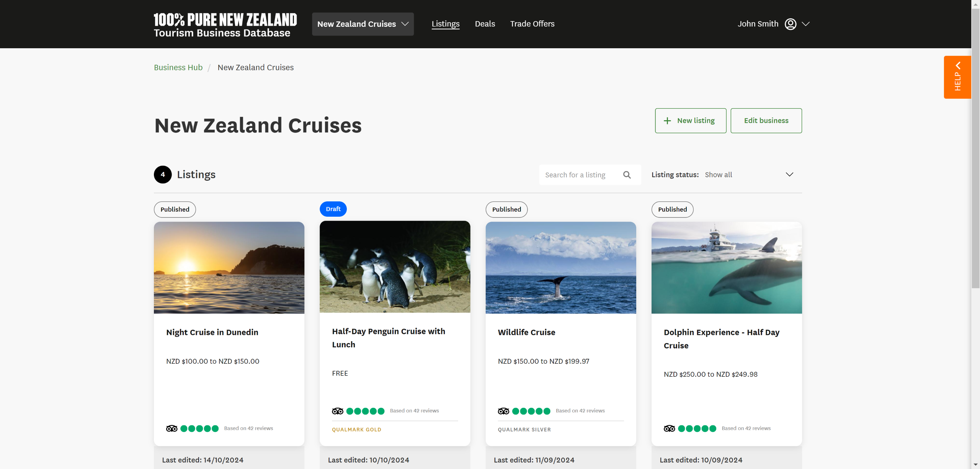The width and height of the screenshot is (980, 469).
Task: Go to the Deals nav item
Action: pyautogui.click(x=485, y=24)
